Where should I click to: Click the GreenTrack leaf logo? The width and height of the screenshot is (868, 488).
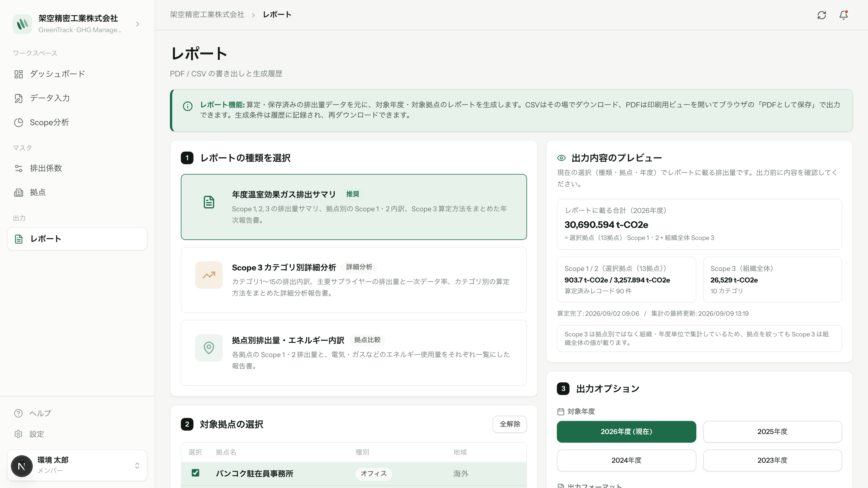pyautogui.click(x=22, y=24)
